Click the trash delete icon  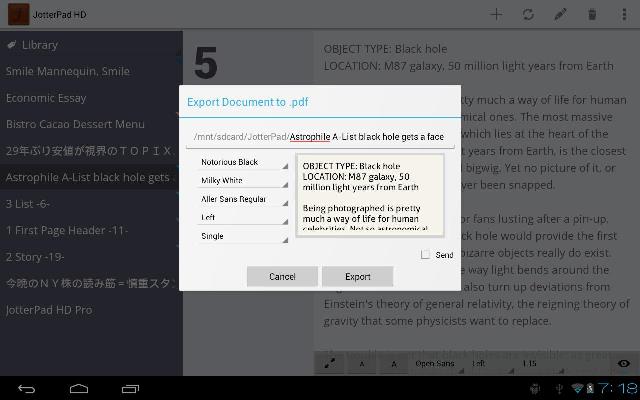(x=592, y=15)
